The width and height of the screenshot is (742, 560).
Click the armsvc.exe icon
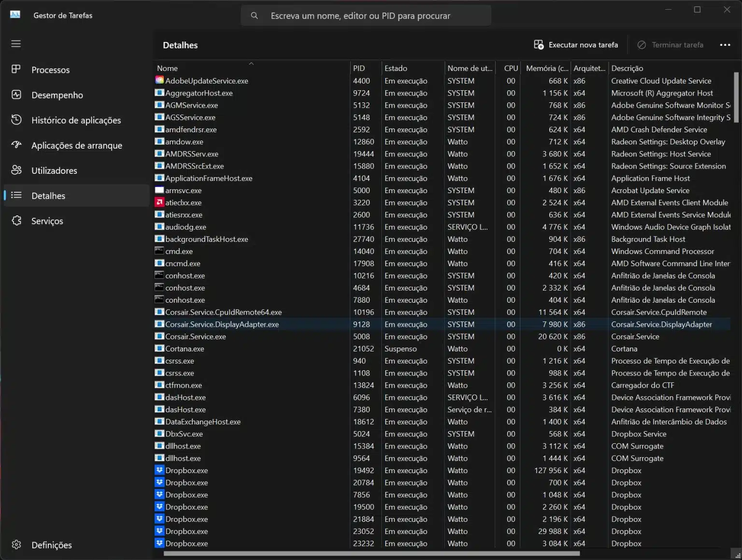(x=159, y=190)
